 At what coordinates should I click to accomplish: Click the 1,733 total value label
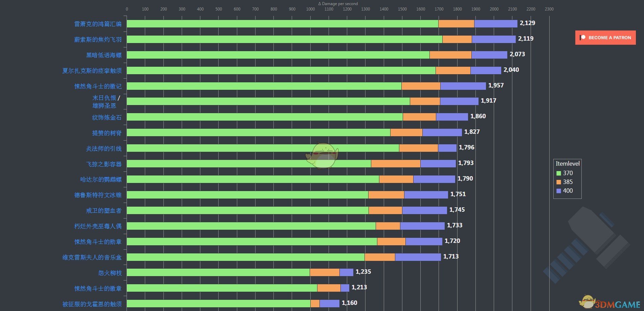coord(454,225)
